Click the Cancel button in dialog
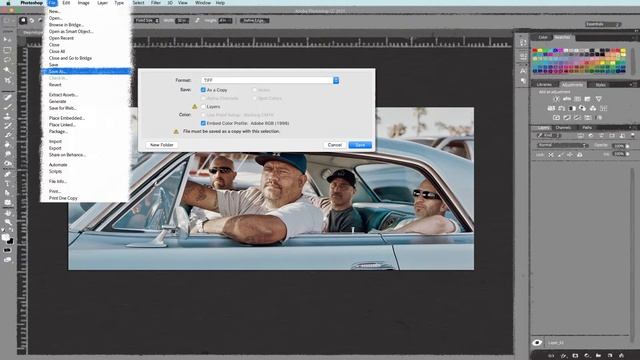640x360 pixels. (x=335, y=145)
